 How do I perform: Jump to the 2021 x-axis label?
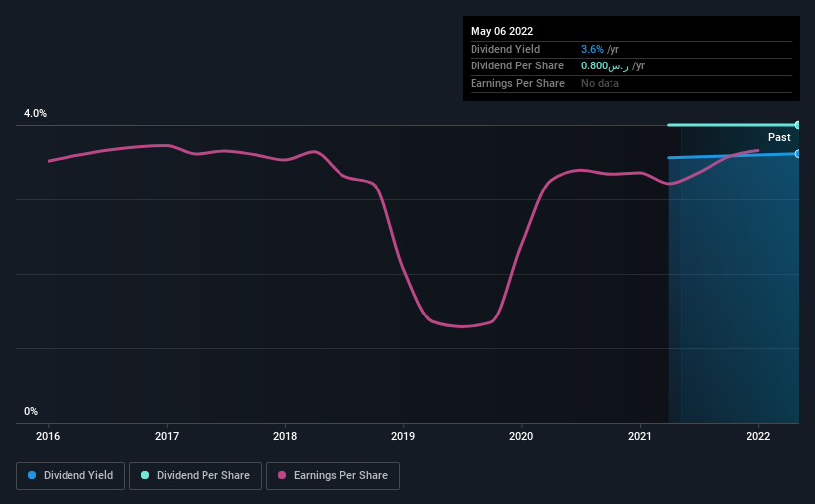point(640,435)
